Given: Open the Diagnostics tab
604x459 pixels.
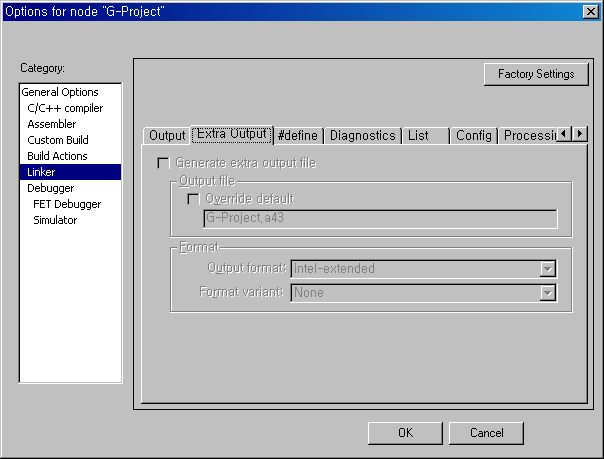Looking at the screenshot, I should (362, 136).
